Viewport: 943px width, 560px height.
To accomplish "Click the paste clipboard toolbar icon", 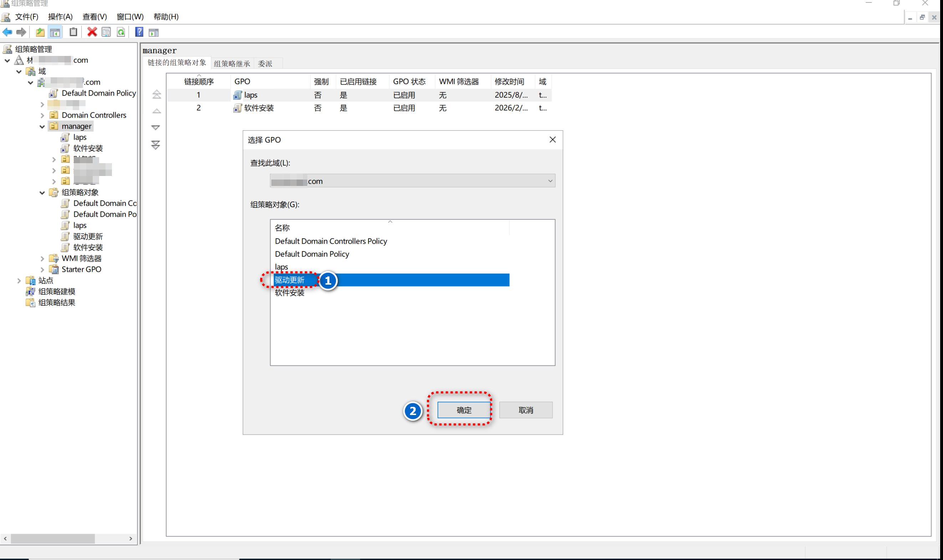I will coord(73,32).
